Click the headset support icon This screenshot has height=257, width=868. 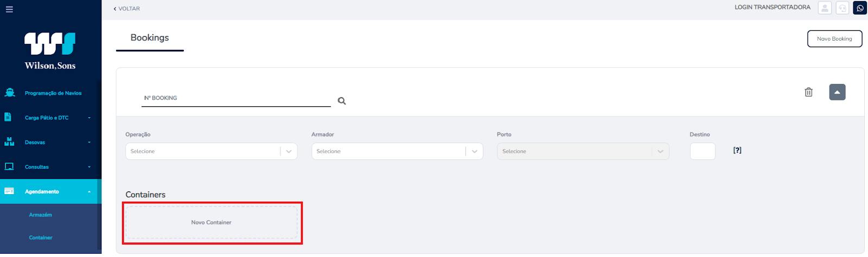[x=842, y=8]
